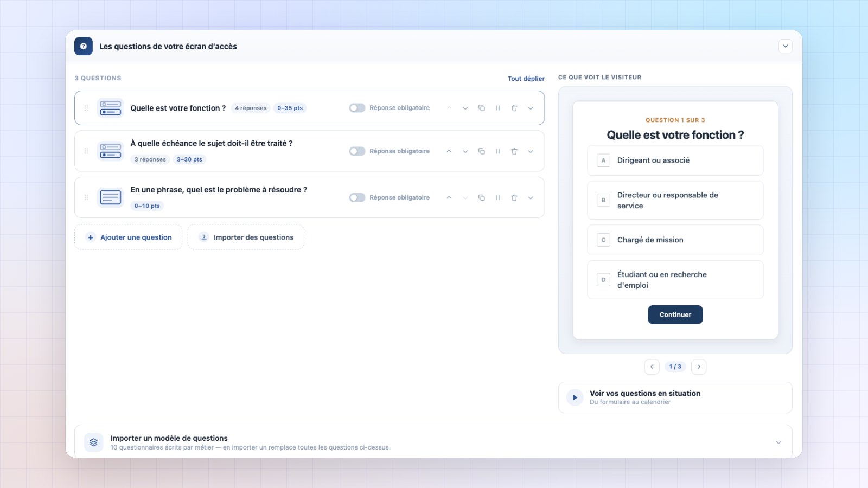868x488 pixels.
Task: Toggle 'Réponse obligatoire' for 'Quelle est votre fonction ?'
Action: click(x=357, y=108)
